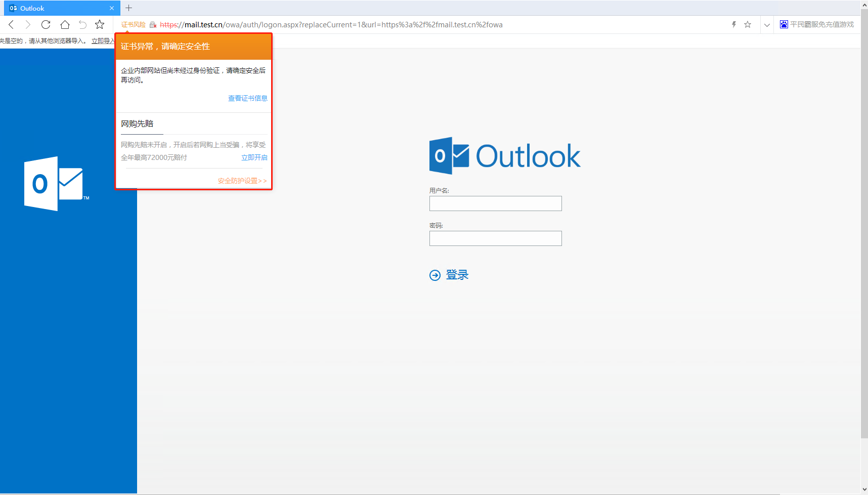Click the white Outlook logo on blue sidebar

(x=56, y=184)
